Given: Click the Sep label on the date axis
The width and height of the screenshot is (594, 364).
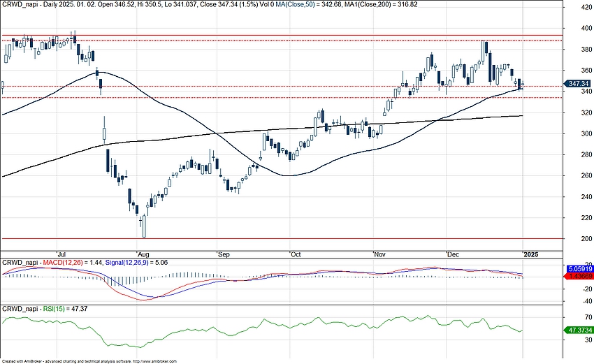Looking at the screenshot, I should [x=224, y=254].
